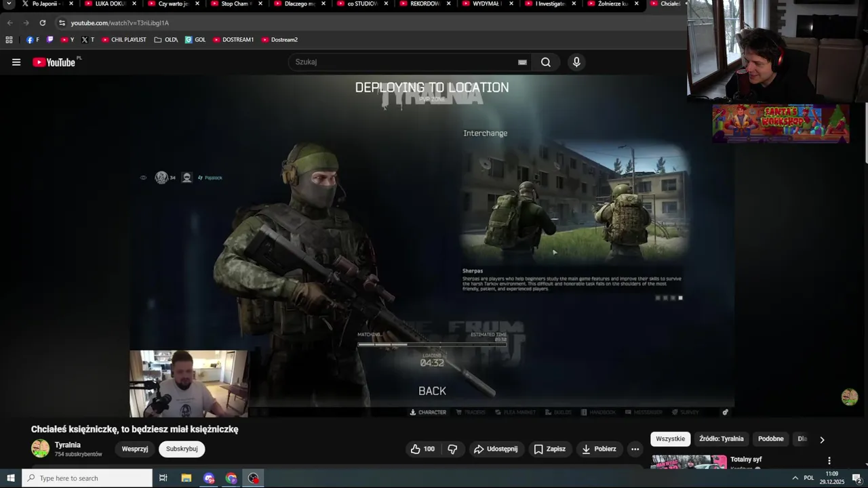Open Google Chrome from the taskbar
Viewport: 868px width, 488px height.
[231, 479]
